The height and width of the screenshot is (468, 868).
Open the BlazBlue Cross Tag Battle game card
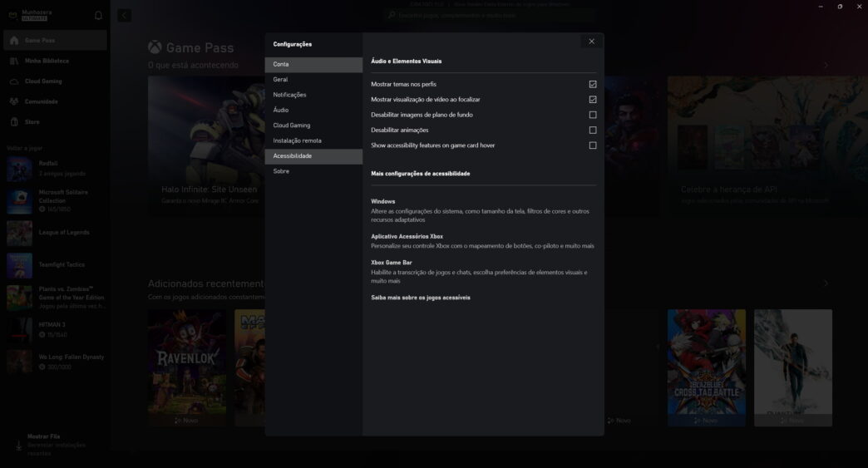click(707, 368)
